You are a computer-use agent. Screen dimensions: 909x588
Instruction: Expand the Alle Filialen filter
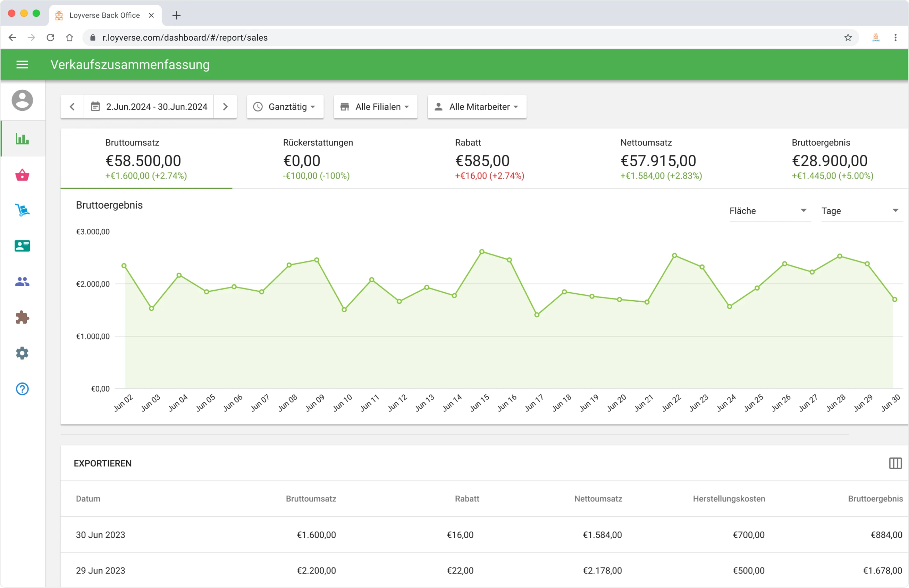375,107
